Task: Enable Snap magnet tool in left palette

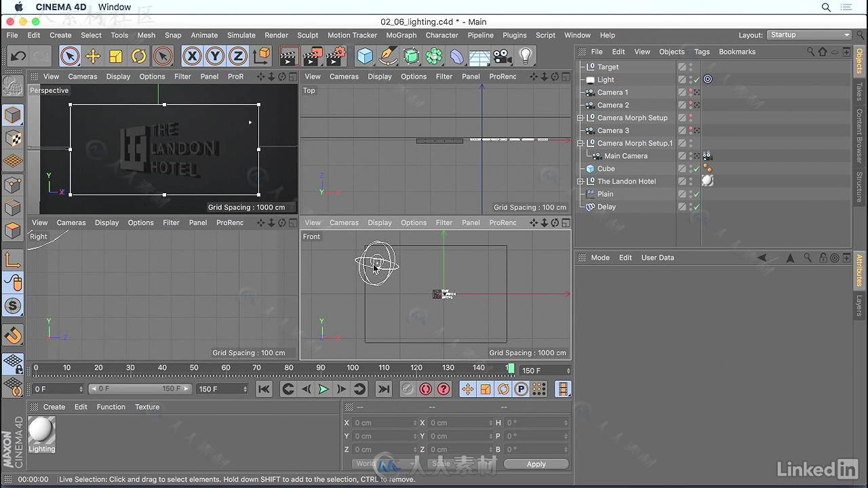Action: (x=13, y=335)
